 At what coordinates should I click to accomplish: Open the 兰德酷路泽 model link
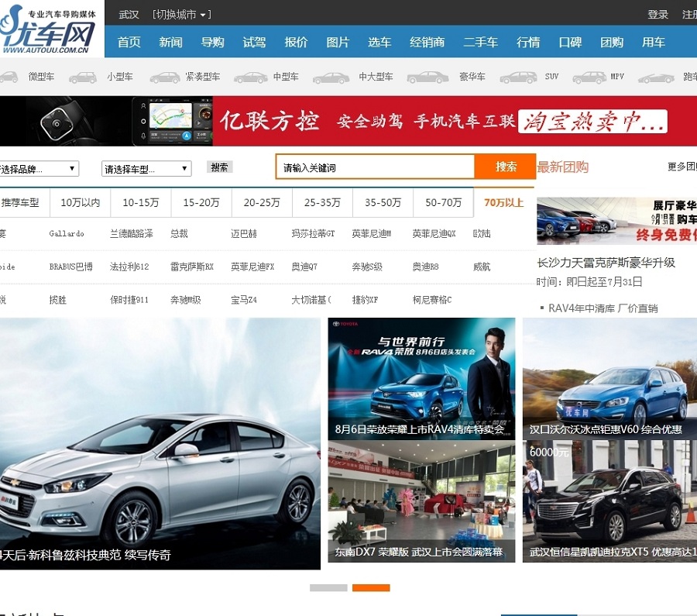(x=131, y=233)
